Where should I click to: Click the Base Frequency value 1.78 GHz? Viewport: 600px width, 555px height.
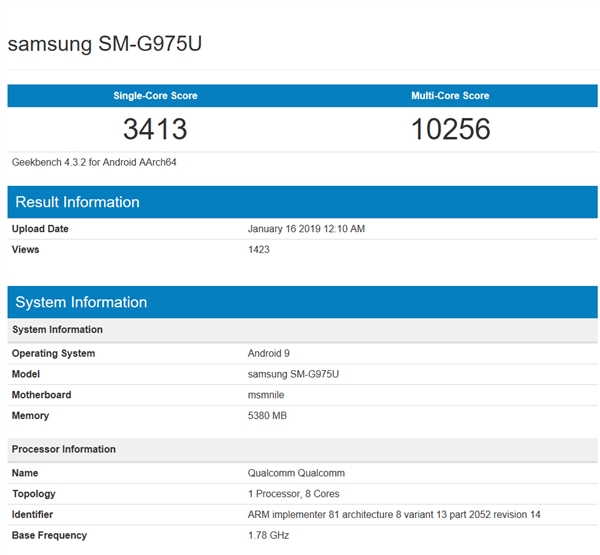[269, 535]
